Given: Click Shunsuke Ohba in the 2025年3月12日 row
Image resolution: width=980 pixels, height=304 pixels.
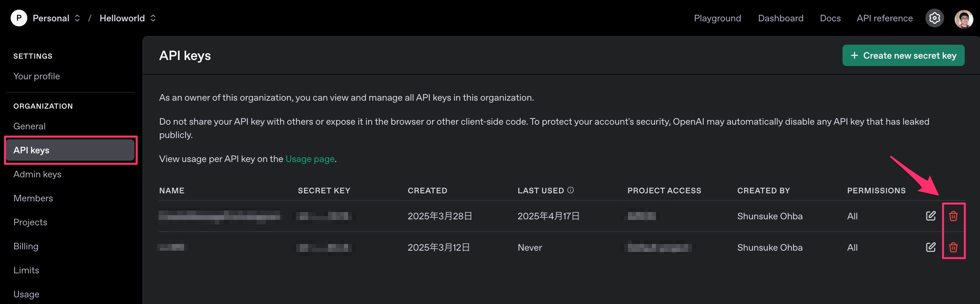Looking at the screenshot, I should pyautogui.click(x=770, y=247).
